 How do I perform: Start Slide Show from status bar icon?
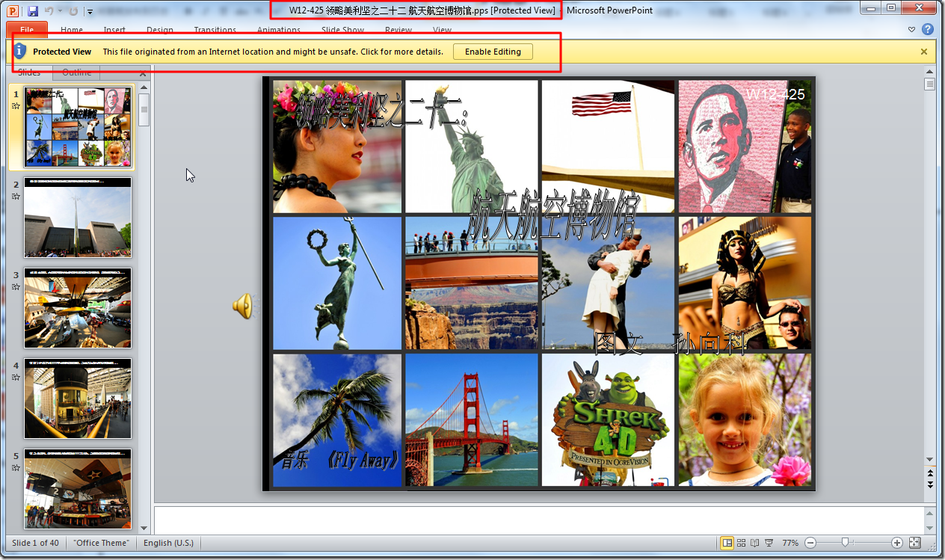(x=769, y=543)
